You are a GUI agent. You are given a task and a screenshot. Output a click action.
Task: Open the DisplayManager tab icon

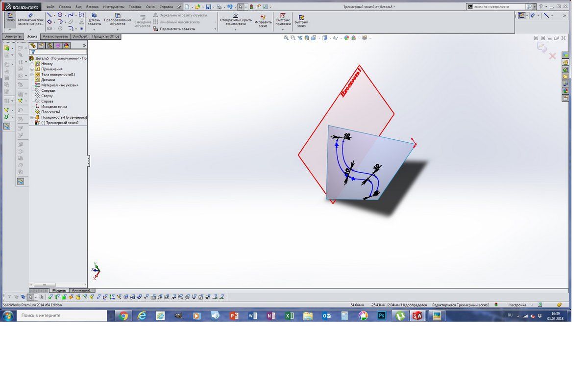67,45
